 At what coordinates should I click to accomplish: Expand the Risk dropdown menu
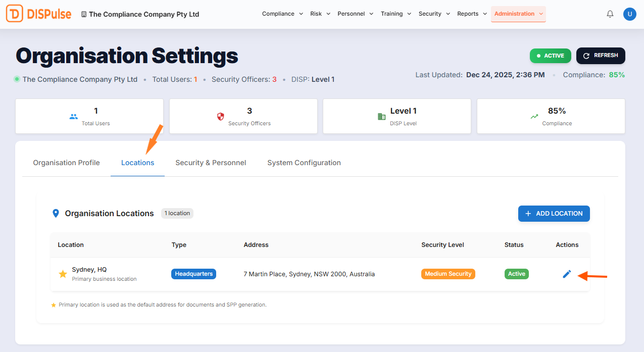click(x=320, y=14)
